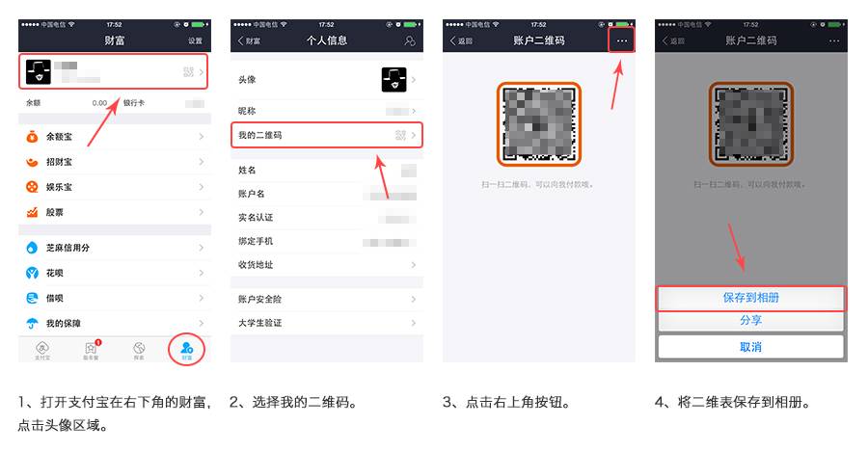Click the three-dot more button on 账户二维码
Viewport: 868px width, 451px height.
tap(622, 40)
